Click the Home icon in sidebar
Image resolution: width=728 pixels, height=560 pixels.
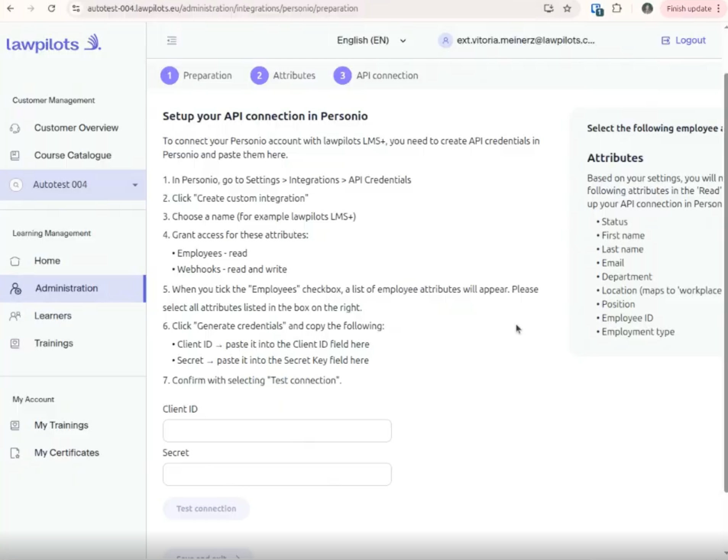(15, 261)
